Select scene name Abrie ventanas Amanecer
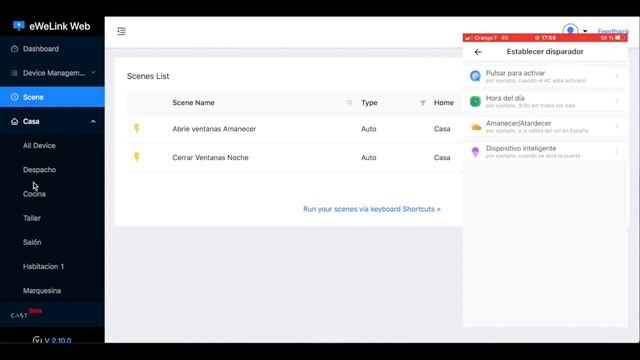 click(x=214, y=129)
